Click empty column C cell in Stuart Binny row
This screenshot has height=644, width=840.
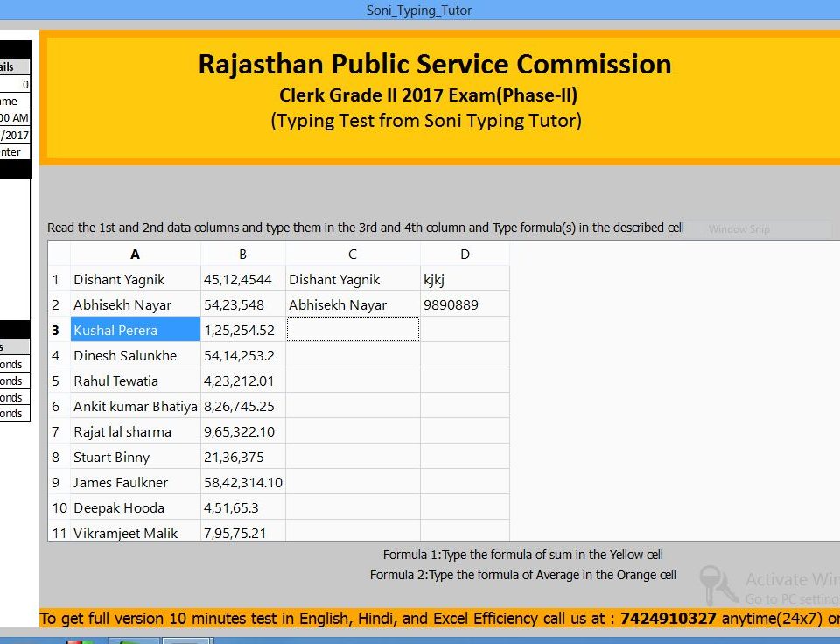pos(353,457)
